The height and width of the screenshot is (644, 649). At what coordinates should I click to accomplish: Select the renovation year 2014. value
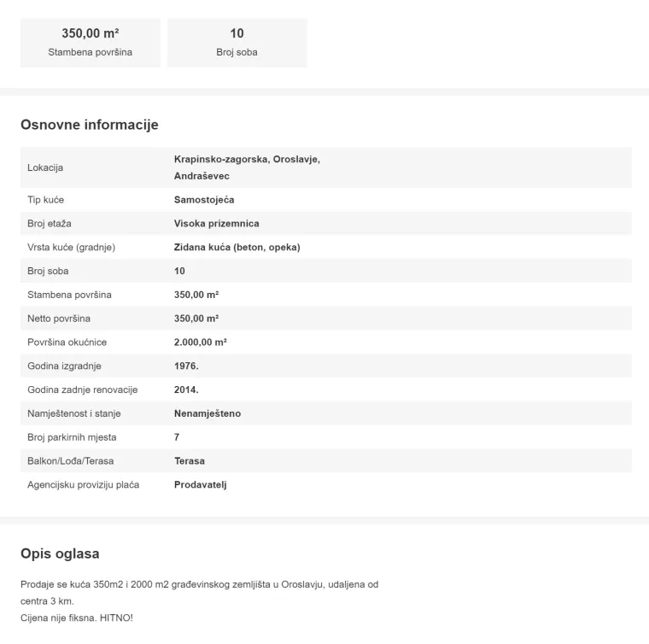pyautogui.click(x=186, y=390)
